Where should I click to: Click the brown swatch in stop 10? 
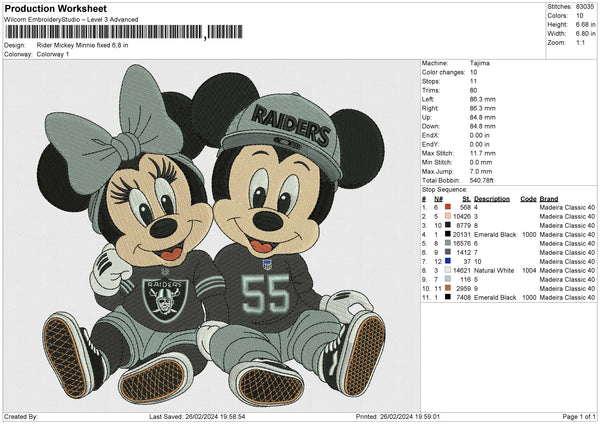tap(448, 288)
